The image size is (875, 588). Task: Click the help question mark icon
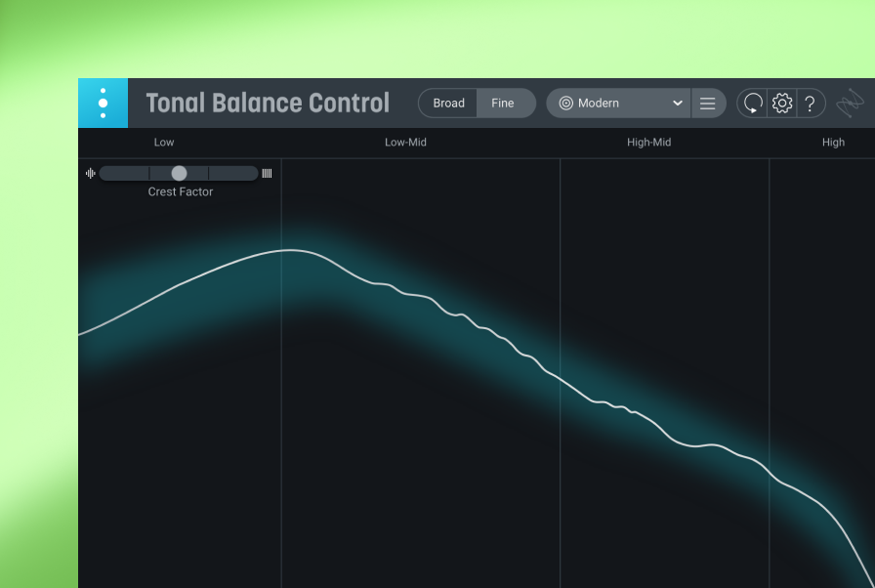tap(810, 104)
